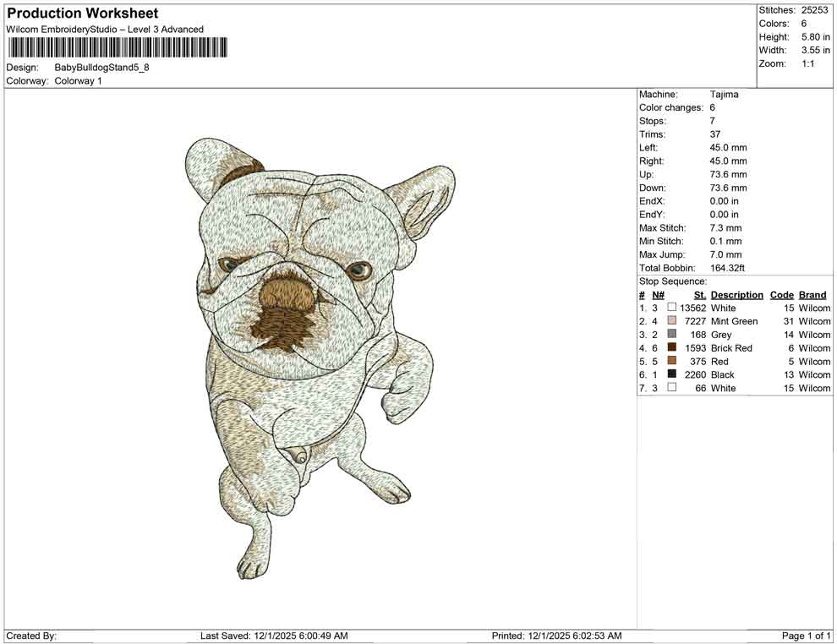Click the 'Stops:' value '7'
The width and height of the screenshot is (837, 644).
click(x=713, y=121)
